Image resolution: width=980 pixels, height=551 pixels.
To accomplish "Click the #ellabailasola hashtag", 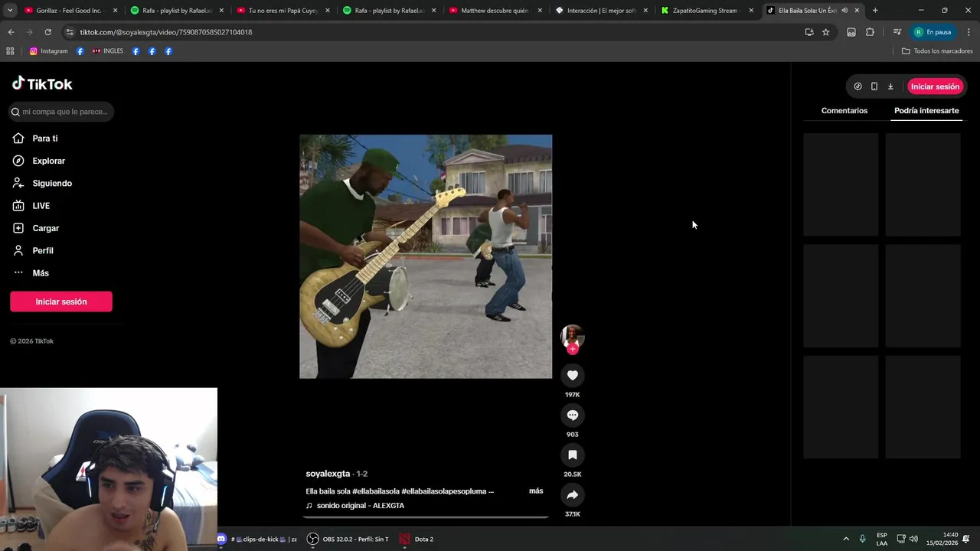I will pyautogui.click(x=376, y=491).
